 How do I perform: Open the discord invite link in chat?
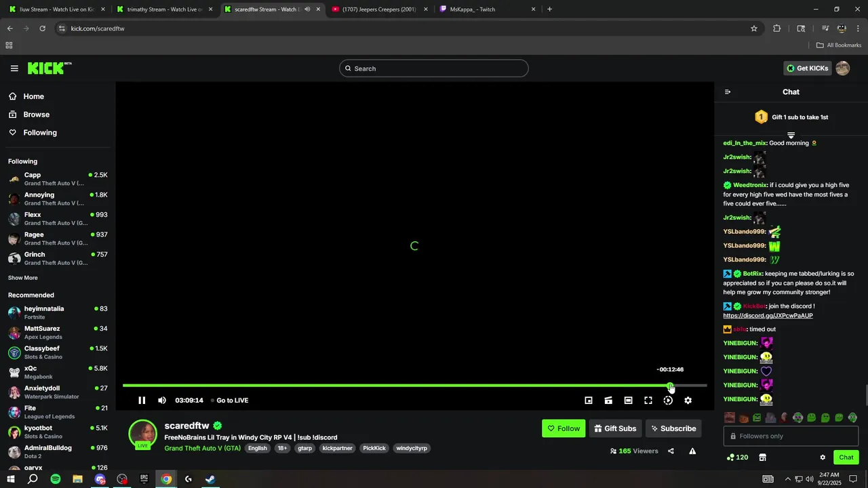(768, 316)
